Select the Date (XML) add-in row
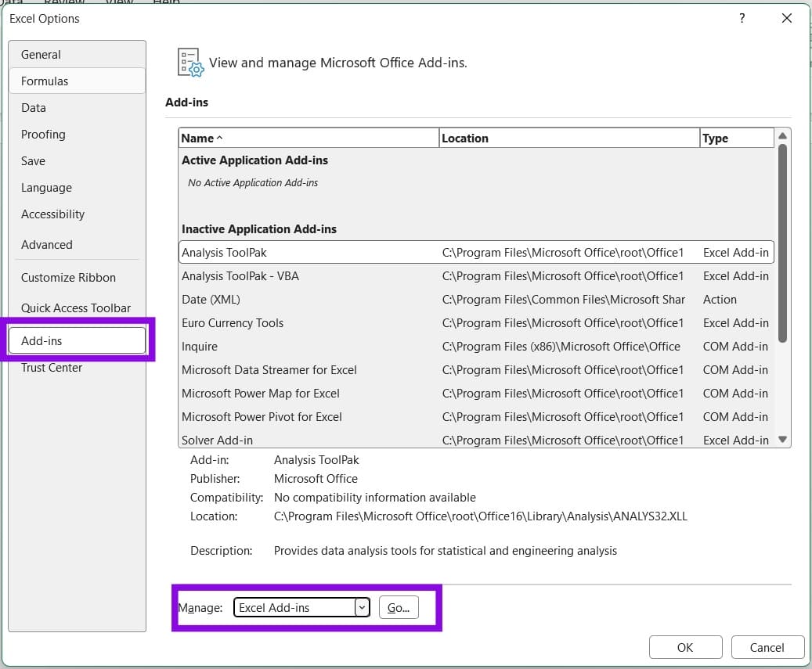 coord(476,299)
